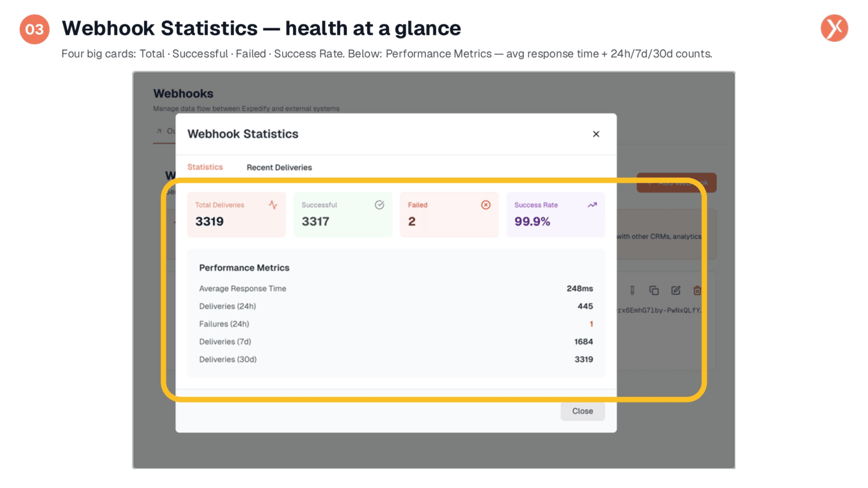
Task: Click the Success Rate trending-up icon
Action: click(592, 204)
